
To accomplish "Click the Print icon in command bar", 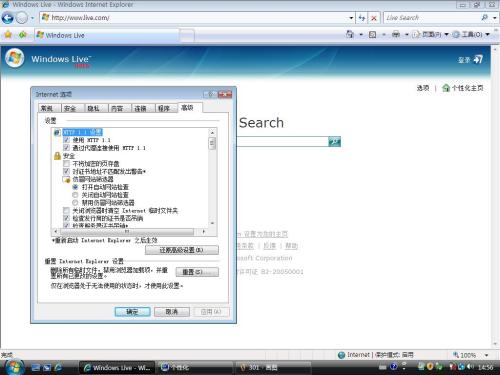I will (x=396, y=34).
